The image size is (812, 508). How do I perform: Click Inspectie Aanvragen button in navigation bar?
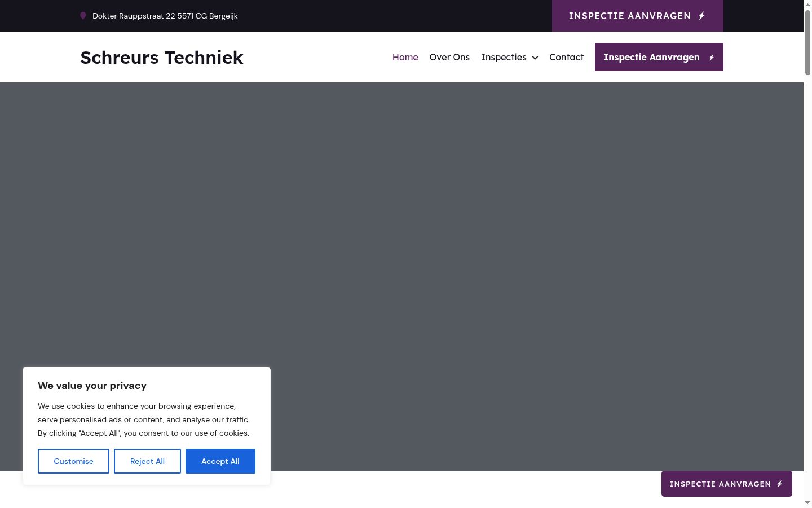(659, 57)
